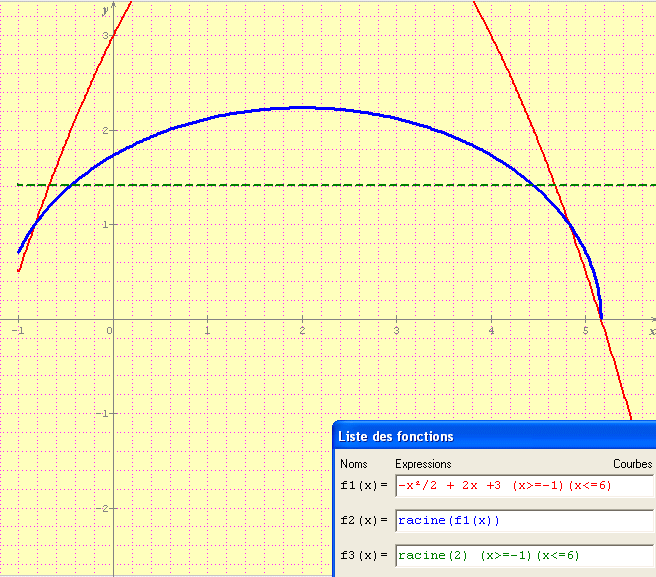Click the y-axis tick label -2
The width and height of the screenshot is (656, 577).
[x=102, y=508]
